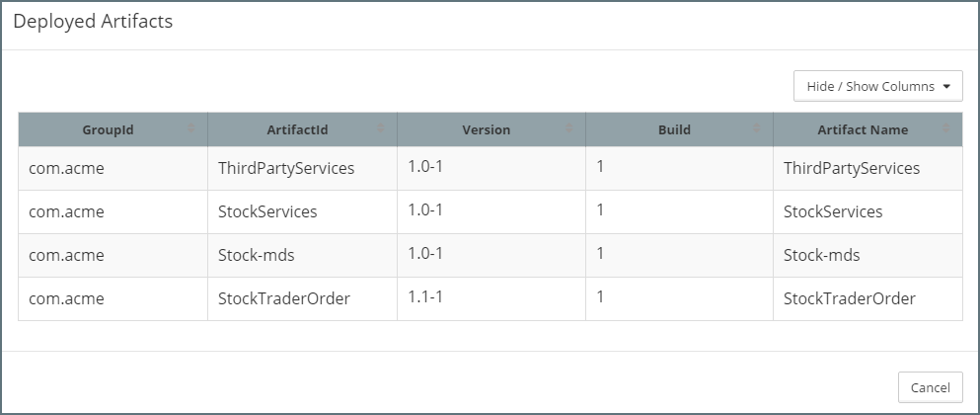This screenshot has width=980, height=415.
Task: Sort table by the GroupId header label
Action: [108, 129]
